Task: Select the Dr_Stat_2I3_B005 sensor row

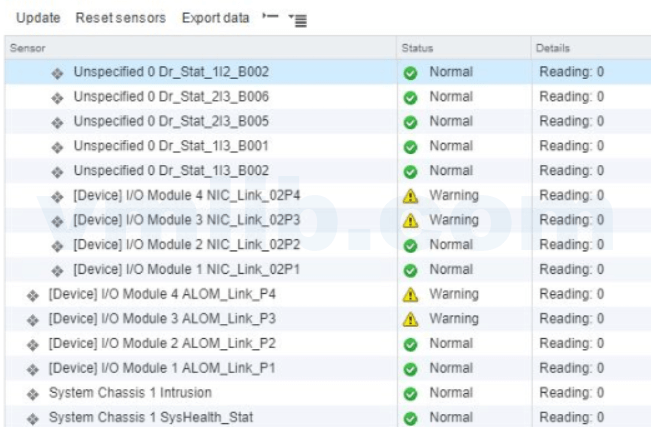Action: click(171, 122)
